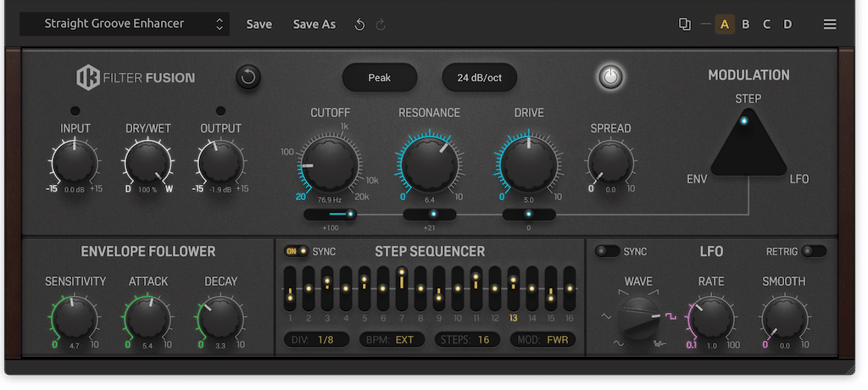Screen dimensions: 868x390
Task: Click the DRIVE knob
Action: point(529,164)
